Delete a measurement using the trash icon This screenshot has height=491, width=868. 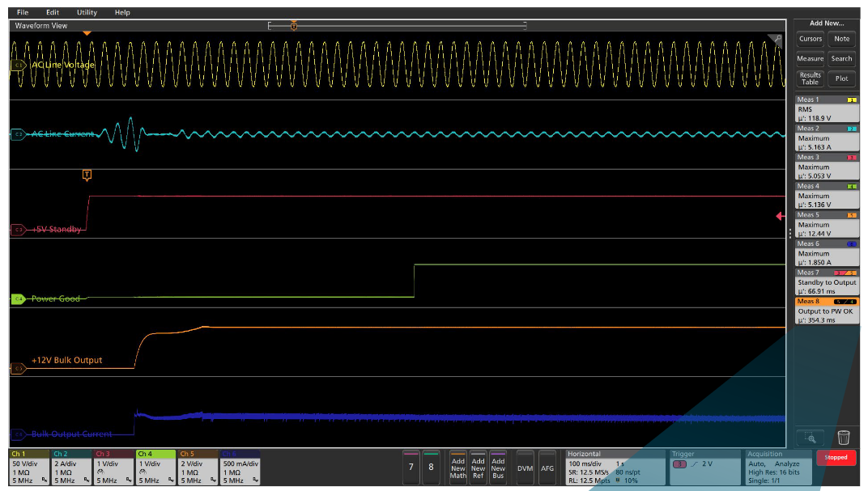[845, 436]
